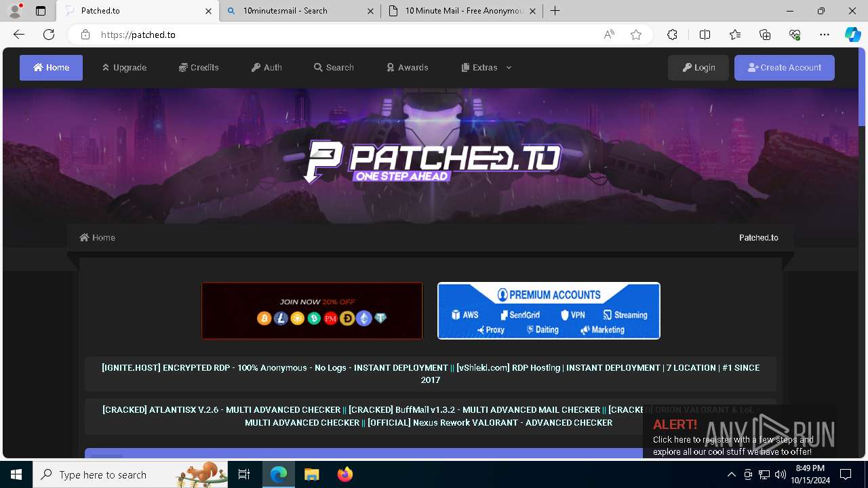
Task: Launch Firefox from taskbar
Action: 344,474
